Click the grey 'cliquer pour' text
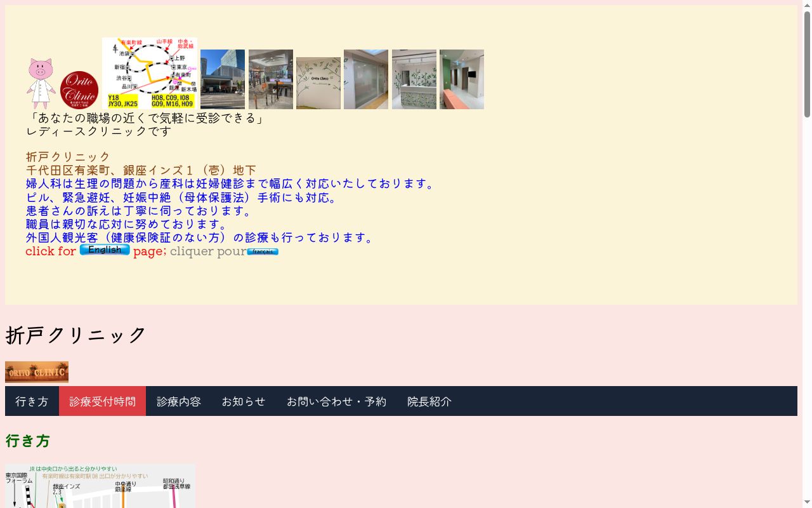This screenshot has height=508, width=812. click(208, 251)
